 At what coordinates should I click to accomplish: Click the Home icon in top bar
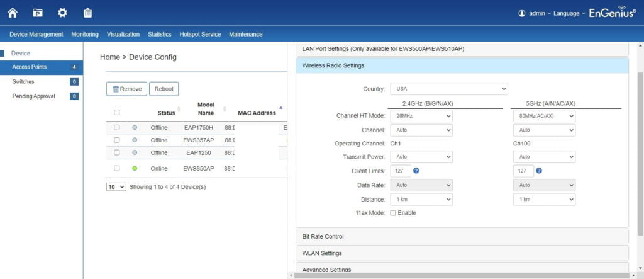tap(13, 13)
